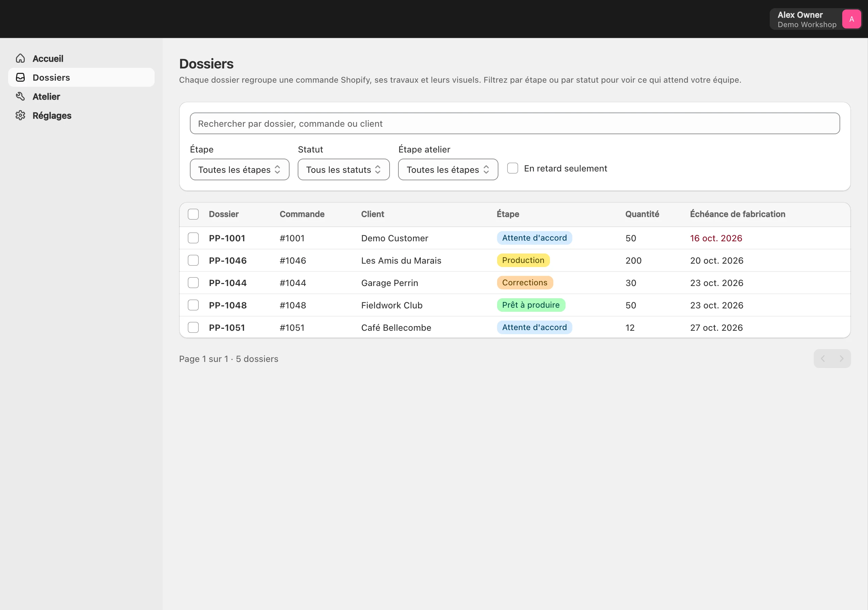Open dossier PP-1046
Image resolution: width=868 pixels, height=610 pixels.
pyautogui.click(x=228, y=260)
